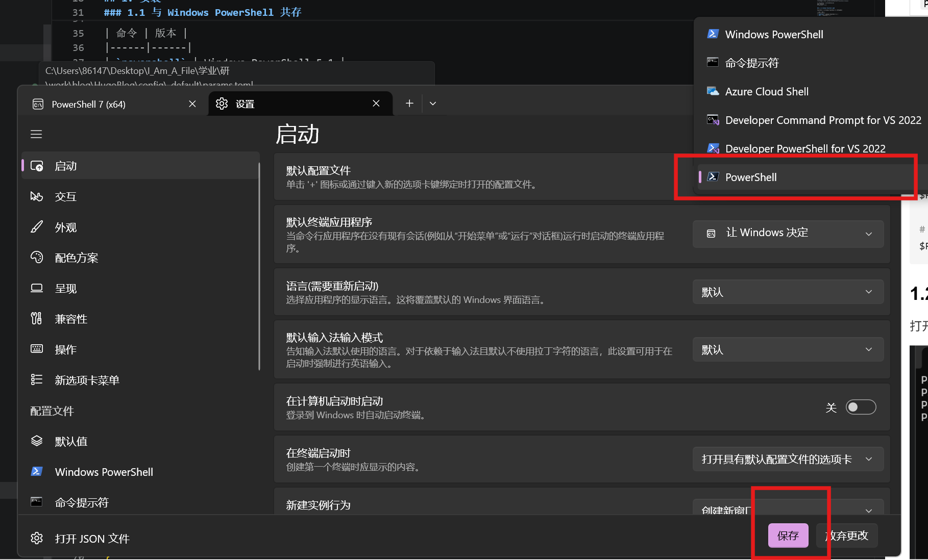Go to 交互 interaction settings
This screenshot has width=928, height=560.
point(140,196)
